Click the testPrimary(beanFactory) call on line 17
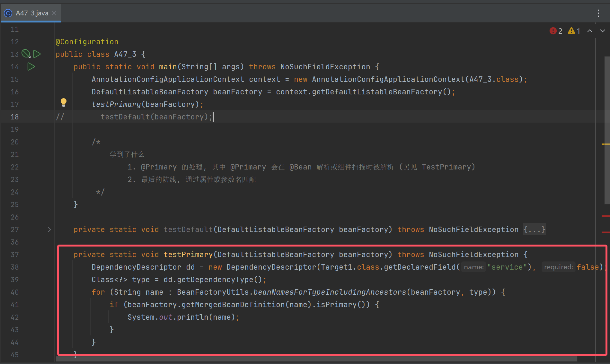 click(146, 104)
